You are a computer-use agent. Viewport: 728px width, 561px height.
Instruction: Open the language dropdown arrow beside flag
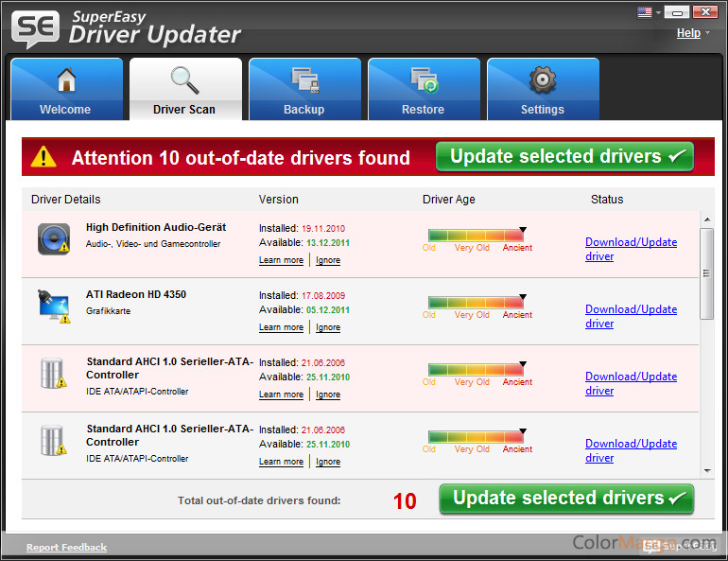[658, 13]
